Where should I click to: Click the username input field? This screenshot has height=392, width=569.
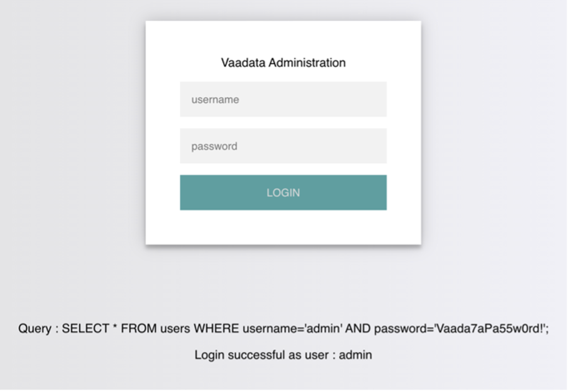click(283, 100)
